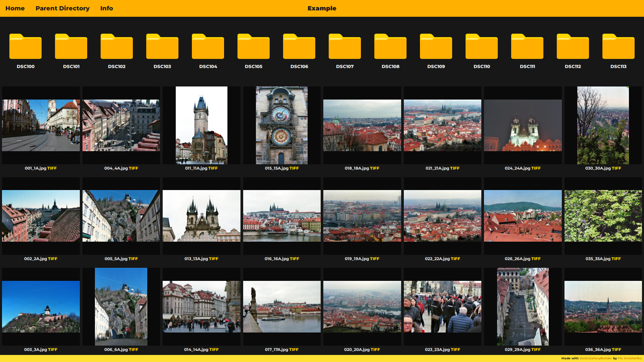Open the DSC100 folder icon
Image resolution: width=644 pixels, height=362 pixels.
point(25,47)
